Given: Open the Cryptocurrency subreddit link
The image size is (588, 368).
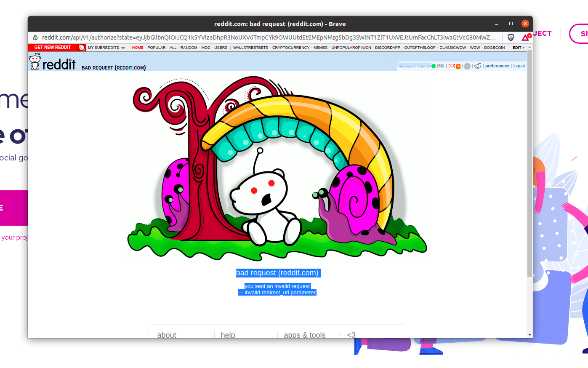Looking at the screenshot, I should coord(291,48).
